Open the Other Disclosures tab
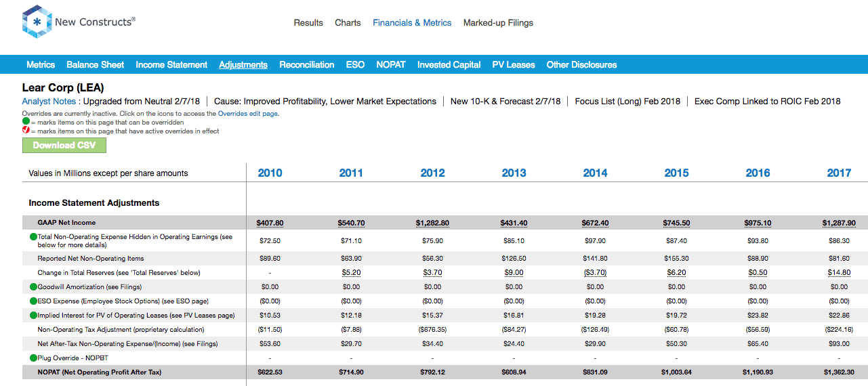This screenshot has width=868, height=386. [x=582, y=65]
